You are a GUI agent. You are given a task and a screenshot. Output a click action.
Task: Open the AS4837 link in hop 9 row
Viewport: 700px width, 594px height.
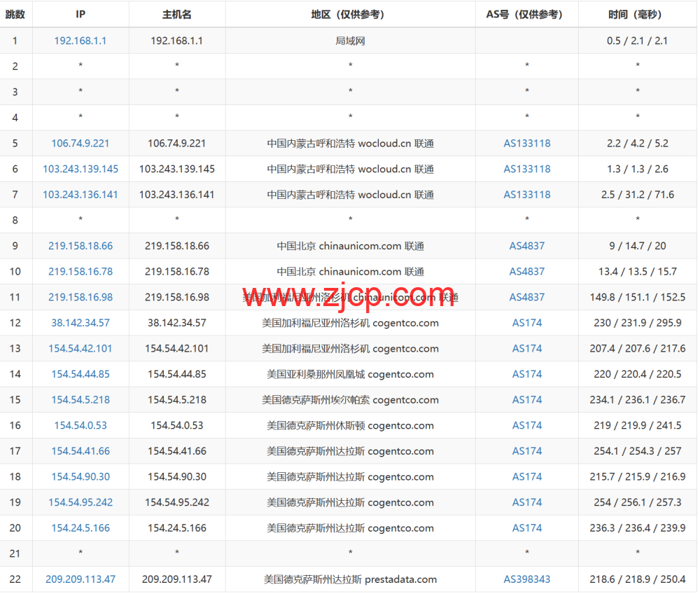(527, 246)
